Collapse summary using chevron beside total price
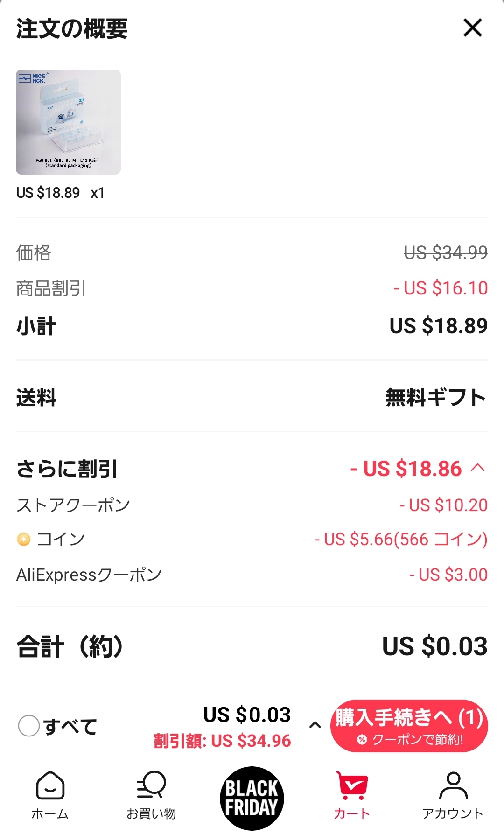504x834 pixels. click(315, 725)
